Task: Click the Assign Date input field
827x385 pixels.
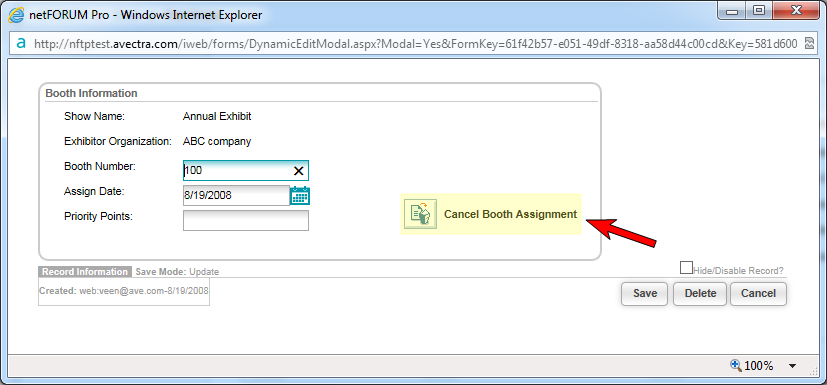Action: point(236,196)
